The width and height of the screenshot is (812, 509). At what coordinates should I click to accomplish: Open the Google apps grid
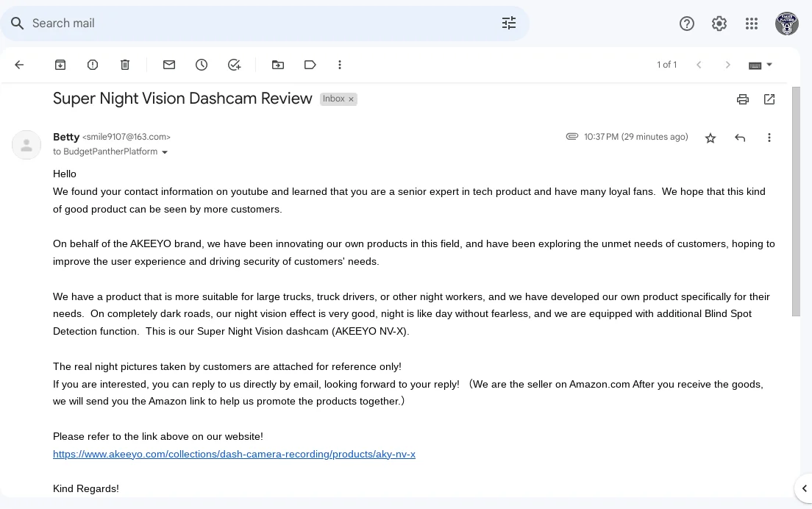[752, 24]
